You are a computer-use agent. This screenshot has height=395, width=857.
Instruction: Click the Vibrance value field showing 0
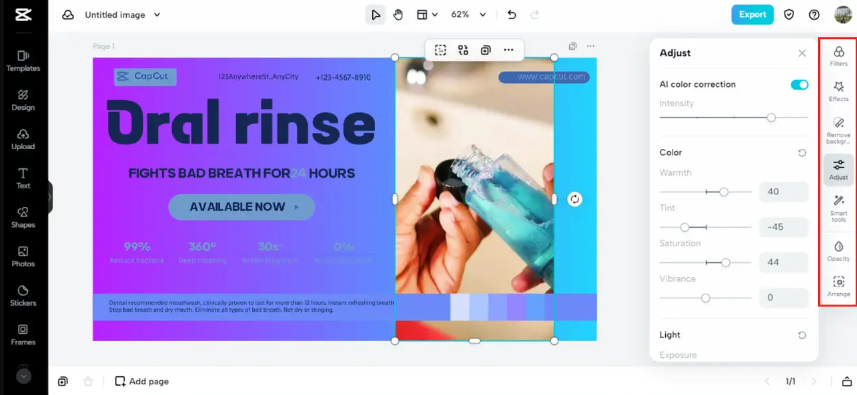click(x=784, y=298)
